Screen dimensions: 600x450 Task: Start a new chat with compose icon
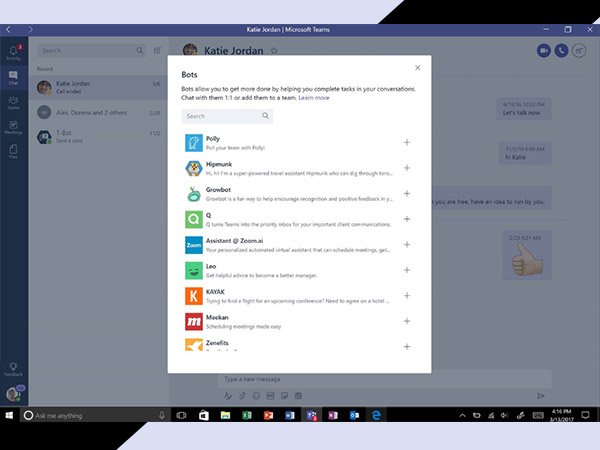157,51
